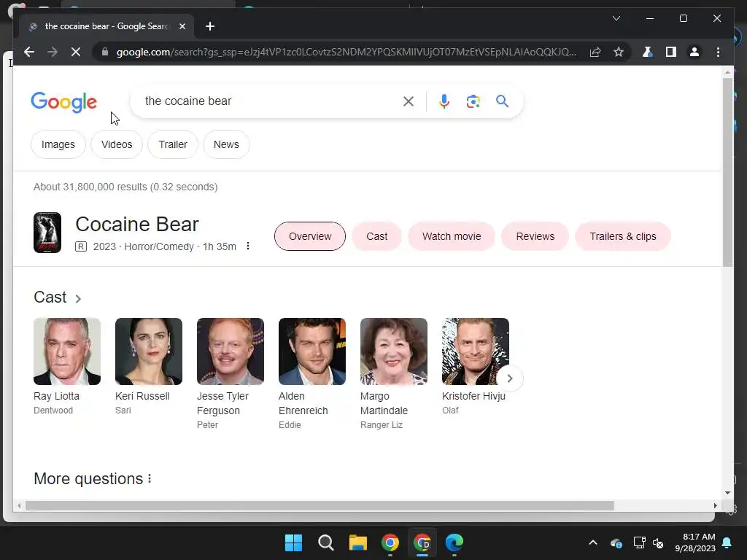Click the Ray Liotta name link

(x=57, y=396)
